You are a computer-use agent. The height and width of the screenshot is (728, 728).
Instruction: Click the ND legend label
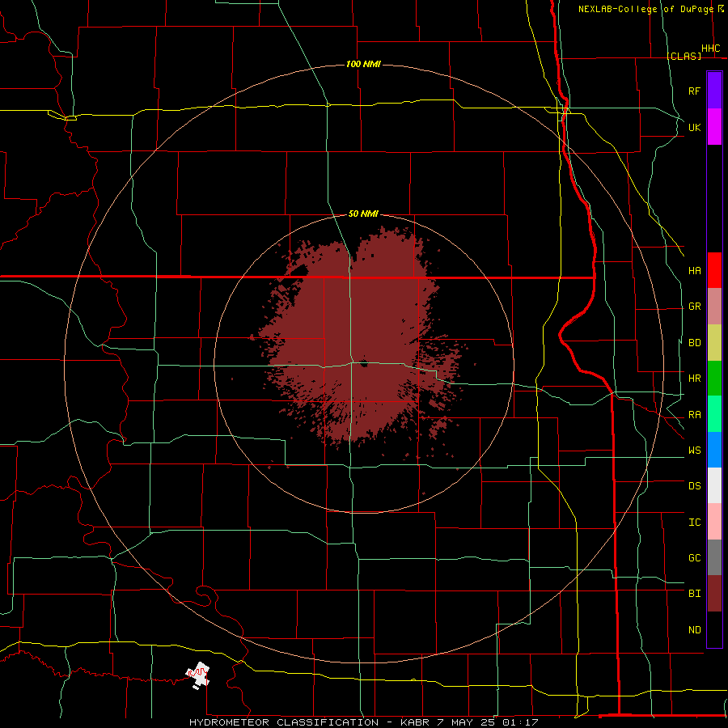tap(694, 630)
